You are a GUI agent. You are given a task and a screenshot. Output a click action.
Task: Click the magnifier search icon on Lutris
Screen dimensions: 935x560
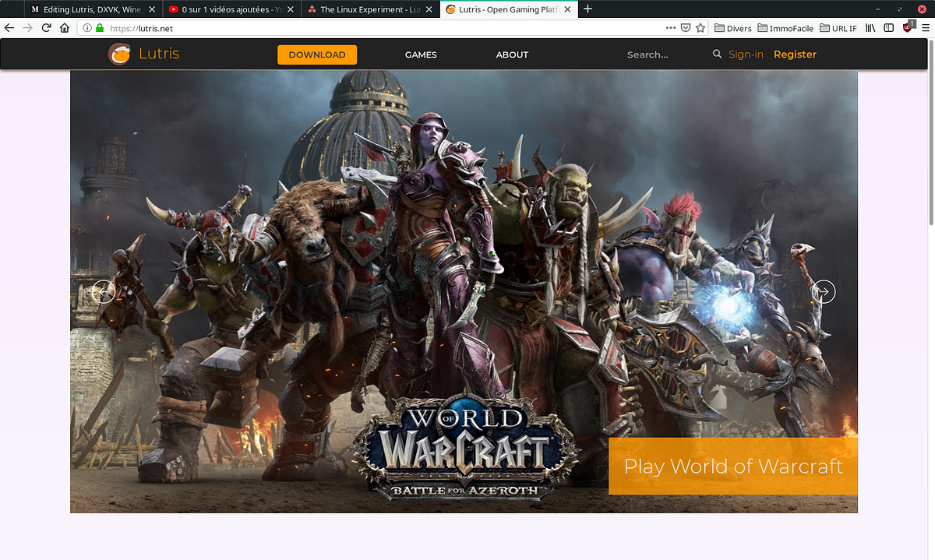[x=717, y=55]
